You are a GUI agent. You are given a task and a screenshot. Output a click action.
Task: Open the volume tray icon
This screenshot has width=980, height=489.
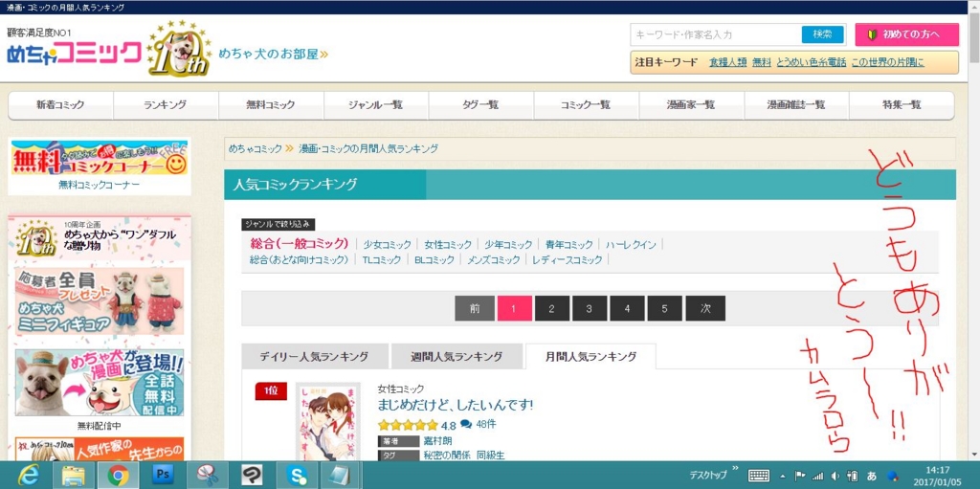835,477
